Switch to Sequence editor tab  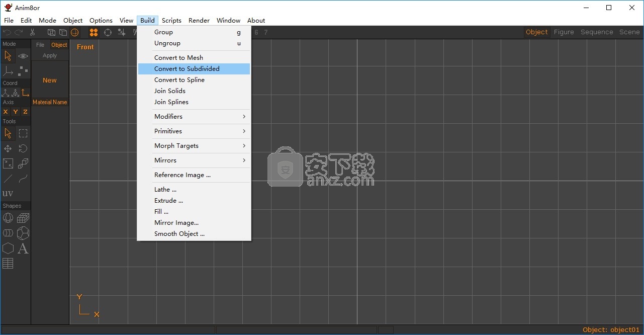(x=597, y=32)
